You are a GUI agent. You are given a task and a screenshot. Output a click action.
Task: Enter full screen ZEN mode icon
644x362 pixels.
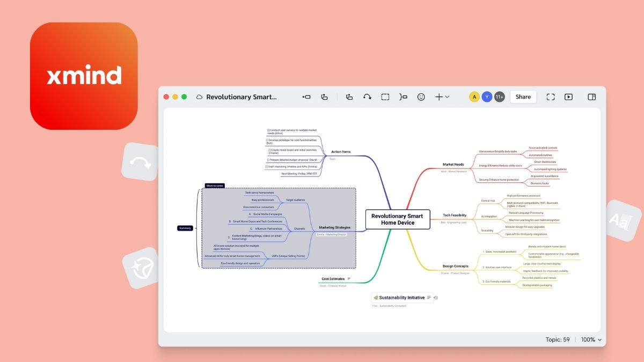[x=551, y=97]
